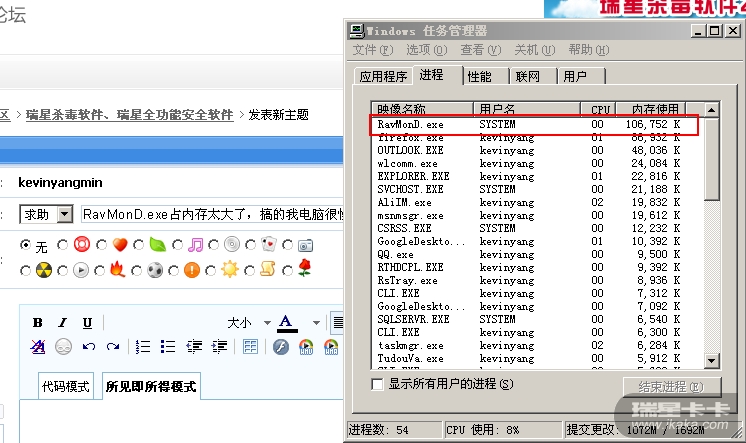The width and height of the screenshot is (746, 443).
Task: Select radio button beside the camera icon
Action: tap(287, 245)
